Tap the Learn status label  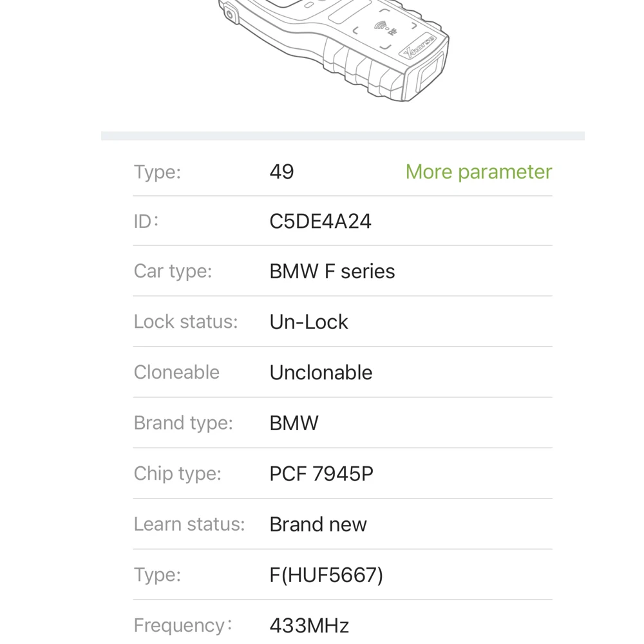point(189,524)
